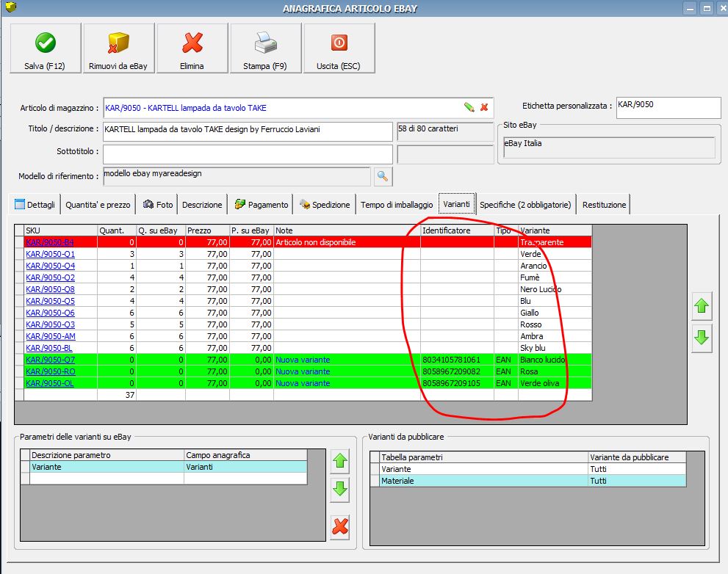Select Materiale row in Varianti da pubblicare

[528, 481]
